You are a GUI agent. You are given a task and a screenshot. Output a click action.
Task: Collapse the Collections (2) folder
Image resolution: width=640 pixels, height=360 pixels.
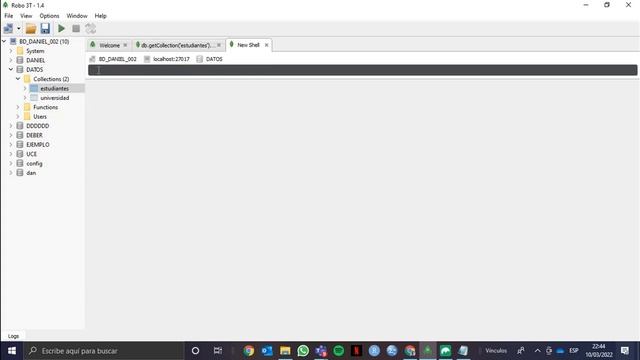(x=18, y=79)
